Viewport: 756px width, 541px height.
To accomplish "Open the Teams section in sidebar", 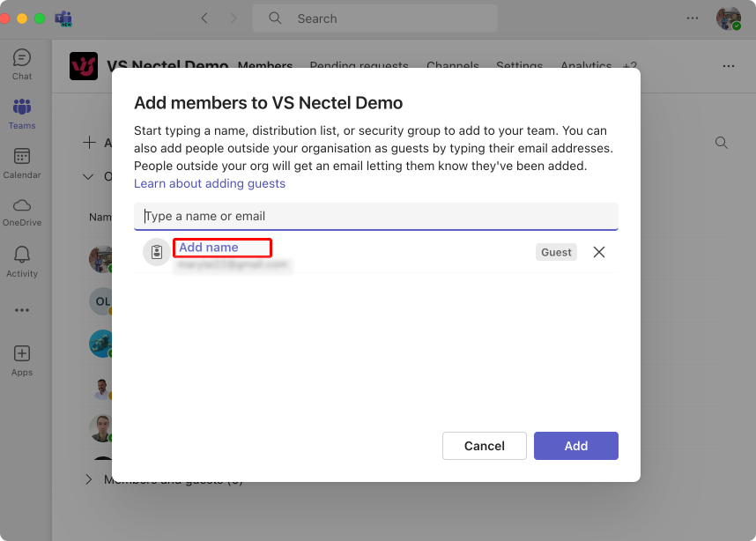I will pyautogui.click(x=22, y=114).
